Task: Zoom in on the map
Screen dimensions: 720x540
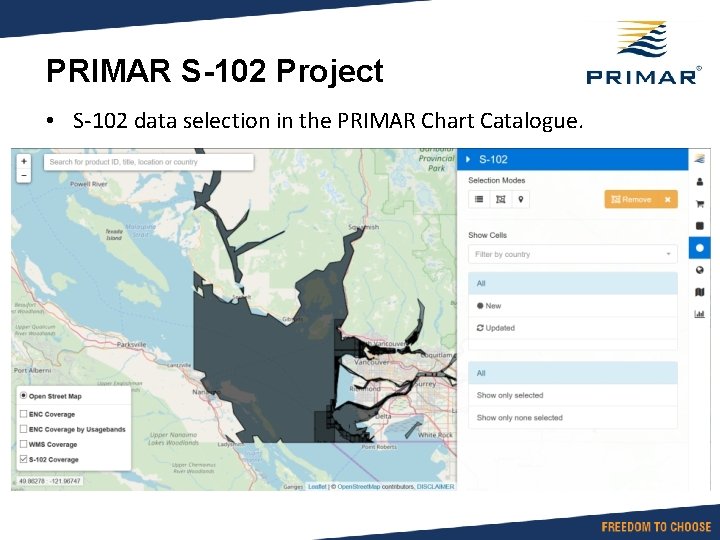Action: [x=24, y=161]
